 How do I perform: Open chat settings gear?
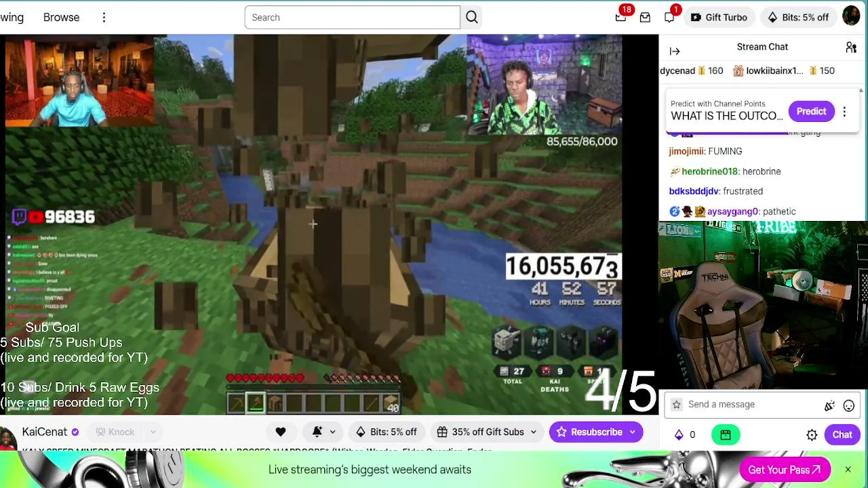coord(812,435)
